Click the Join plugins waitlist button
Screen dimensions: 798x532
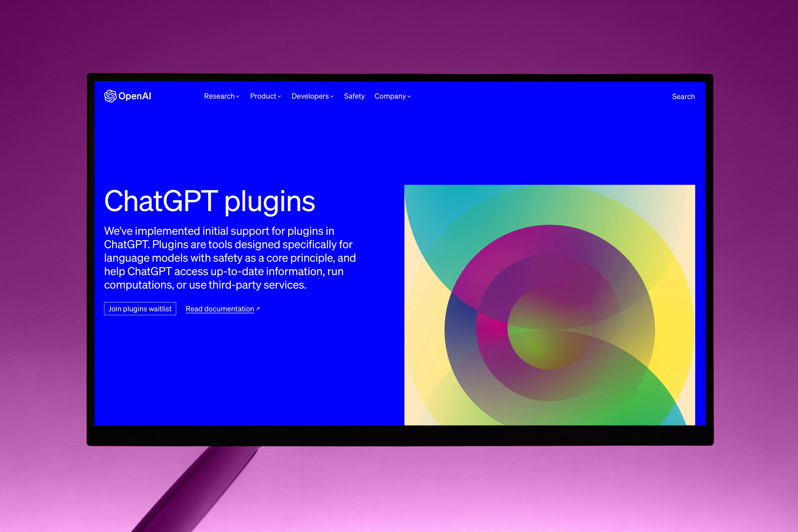point(139,309)
